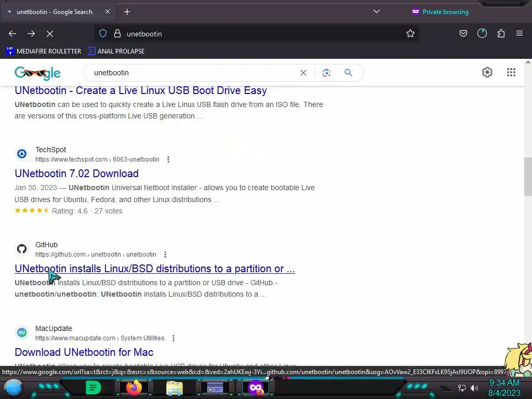Stop loading the page
This screenshot has width=532, height=399.
pyautogui.click(x=50, y=34)
